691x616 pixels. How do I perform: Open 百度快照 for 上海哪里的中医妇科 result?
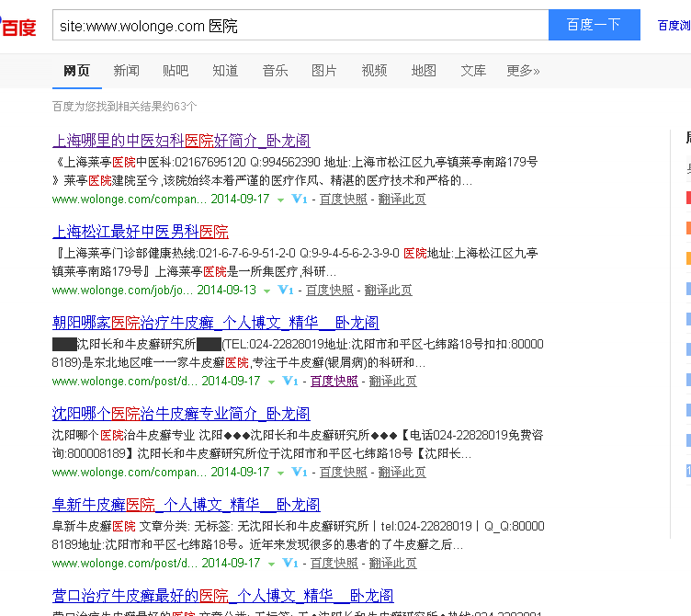[344, 200]
